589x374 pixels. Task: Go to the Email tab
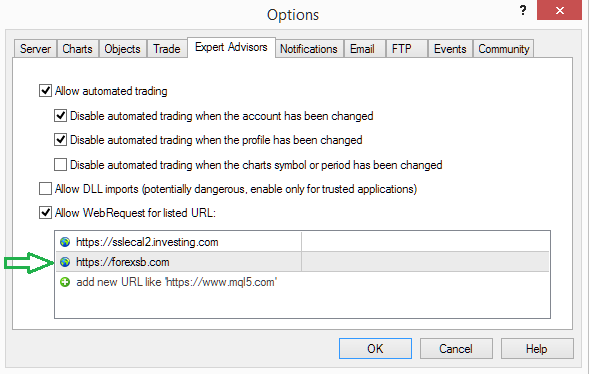tap(362, 49)
